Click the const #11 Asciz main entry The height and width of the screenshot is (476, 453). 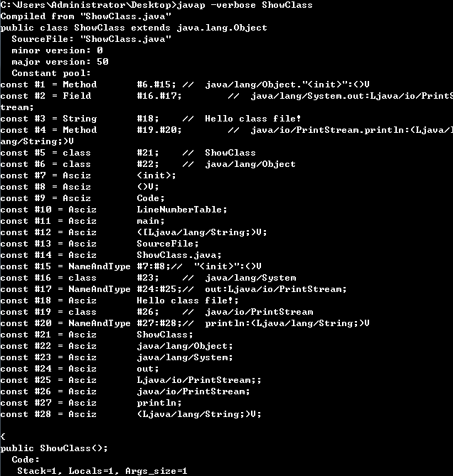pyautogui.click(x=48, y=221)
